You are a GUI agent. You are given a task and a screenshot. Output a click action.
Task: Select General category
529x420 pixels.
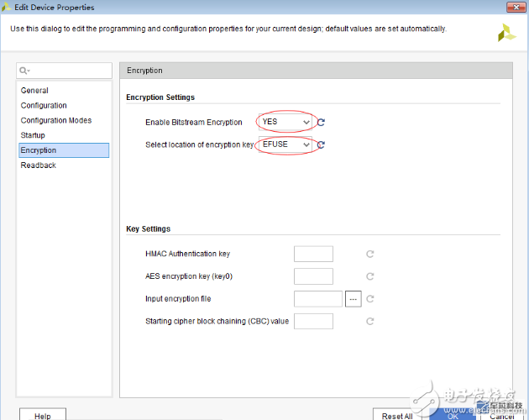point(34,91)
